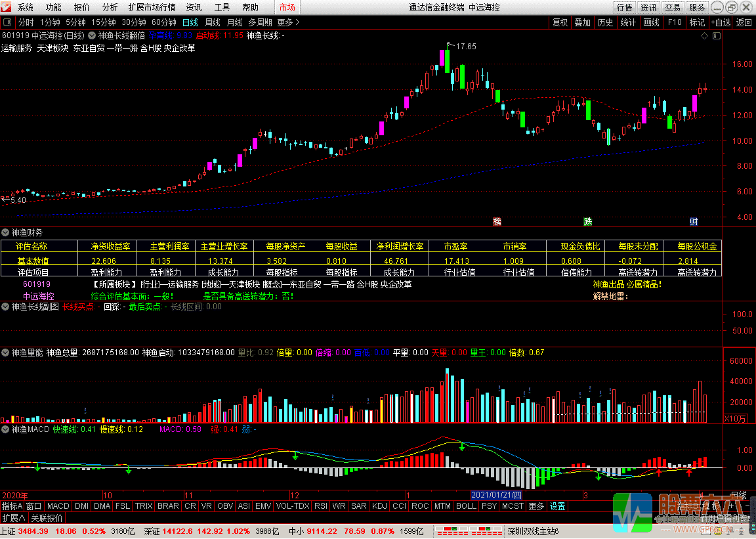
Task: Click the green 跌 marker on chart
Action: coord(588,221)
